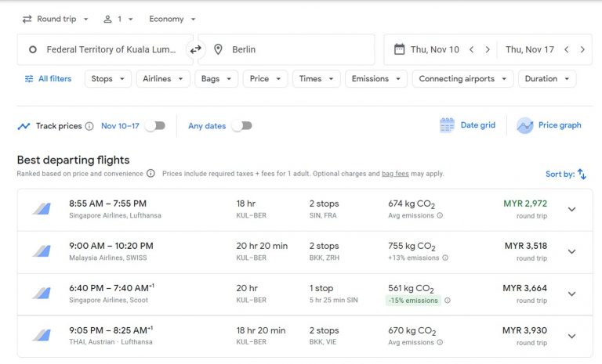
Task: Open the Connecting airports filter
Action: pyautogui.click(x=462, y=78)
